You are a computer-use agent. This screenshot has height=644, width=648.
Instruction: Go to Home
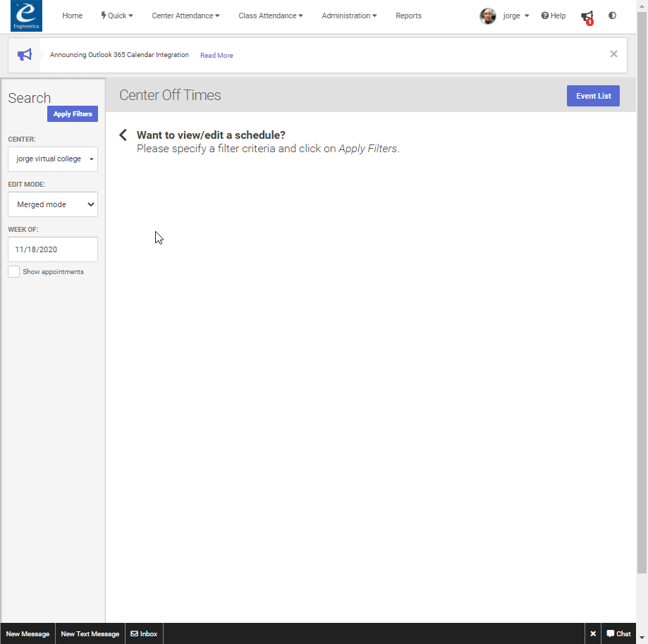[73, 16]
